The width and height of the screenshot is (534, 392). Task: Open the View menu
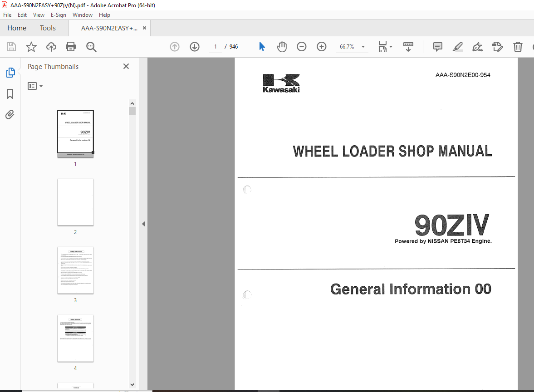39,15
